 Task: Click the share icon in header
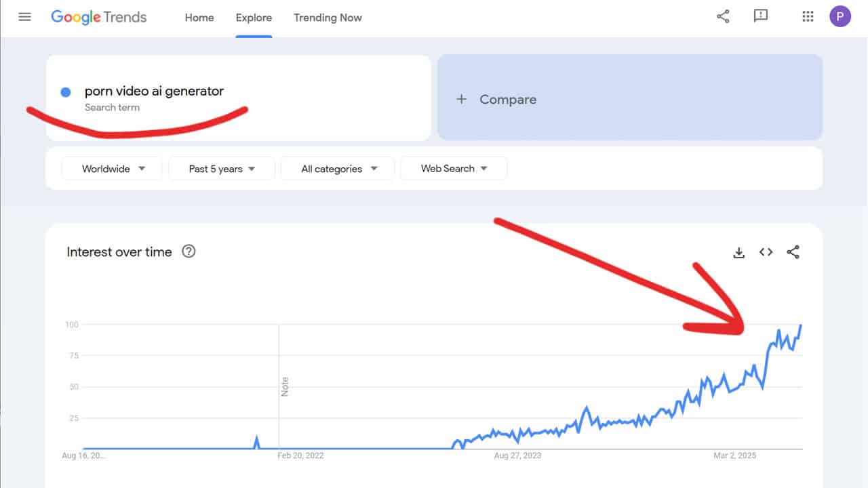723,17
